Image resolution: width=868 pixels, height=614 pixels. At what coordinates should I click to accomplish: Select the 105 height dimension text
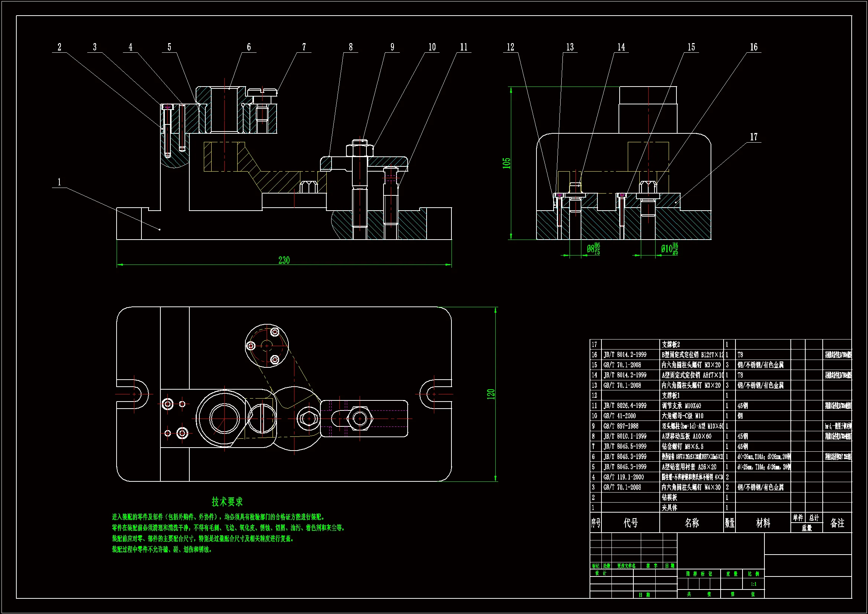coord(507,163)
